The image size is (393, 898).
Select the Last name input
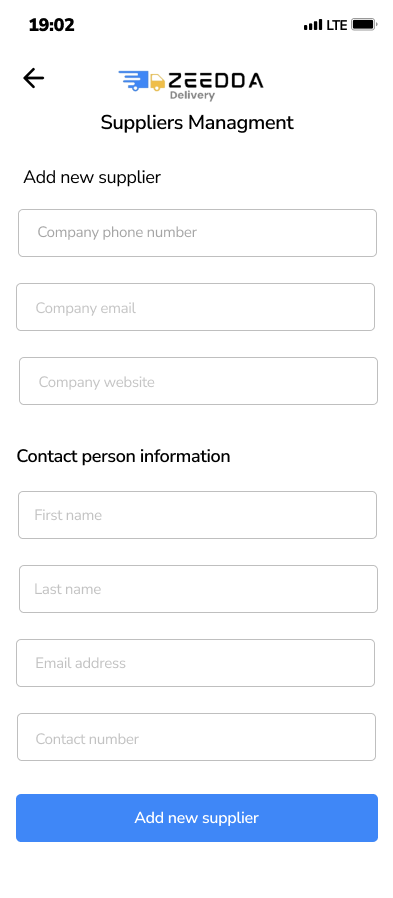click(x=198, y=589)
